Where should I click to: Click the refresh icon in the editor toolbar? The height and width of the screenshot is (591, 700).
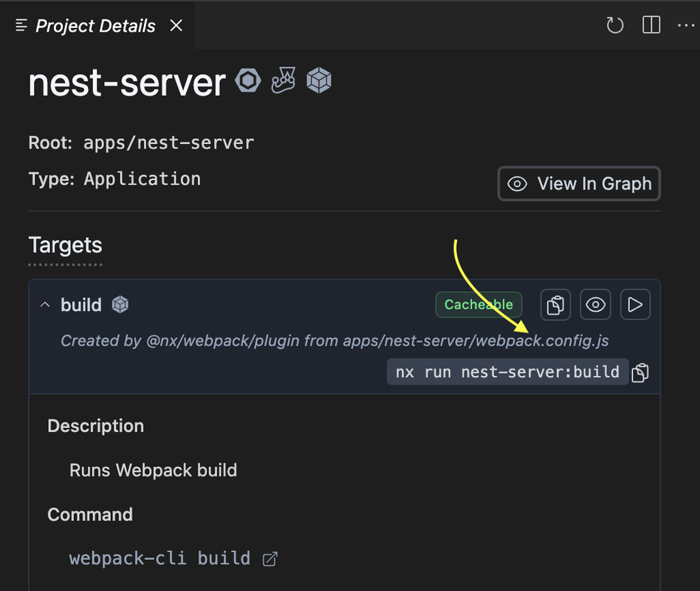click(x=615, y=25)
